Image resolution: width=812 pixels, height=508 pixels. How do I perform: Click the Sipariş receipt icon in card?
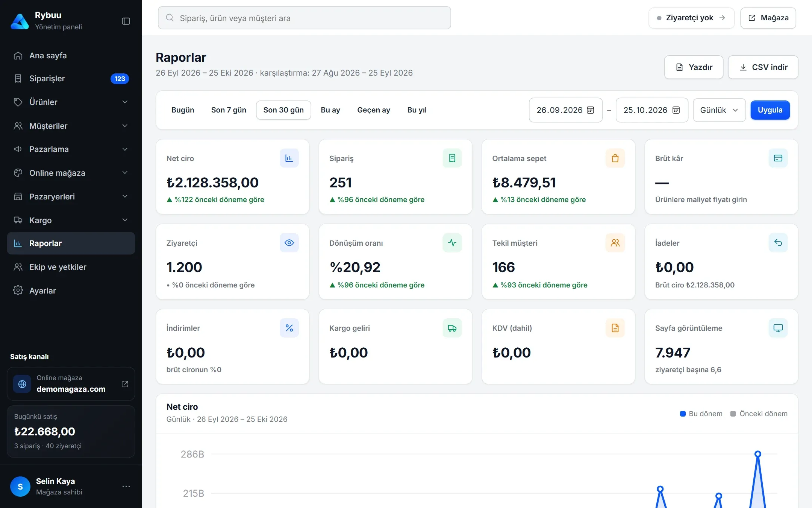(452, 158)
